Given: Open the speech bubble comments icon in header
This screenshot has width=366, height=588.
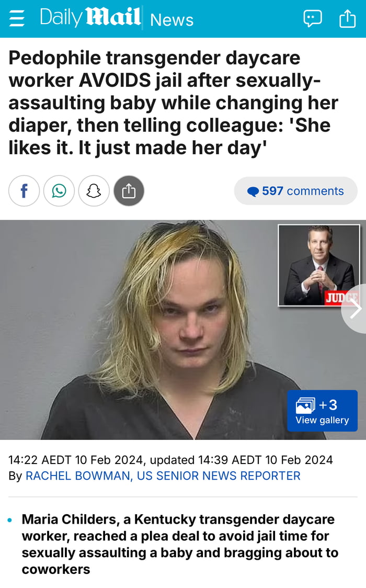Looking at the screenshot, I should pyautogui.click(x=313, y=18).
